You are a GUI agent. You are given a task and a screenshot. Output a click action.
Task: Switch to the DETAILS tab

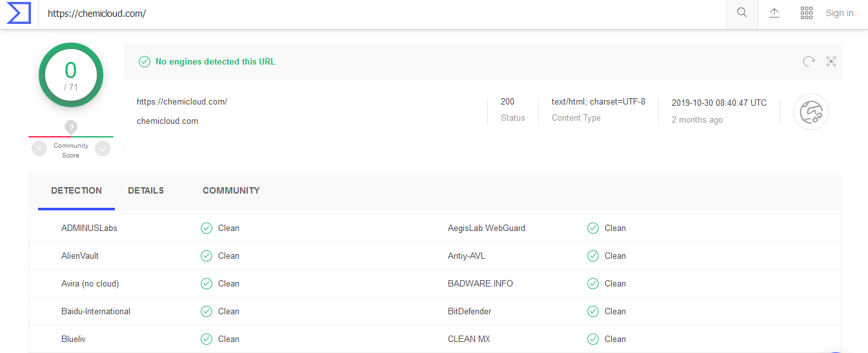(146, 191)
